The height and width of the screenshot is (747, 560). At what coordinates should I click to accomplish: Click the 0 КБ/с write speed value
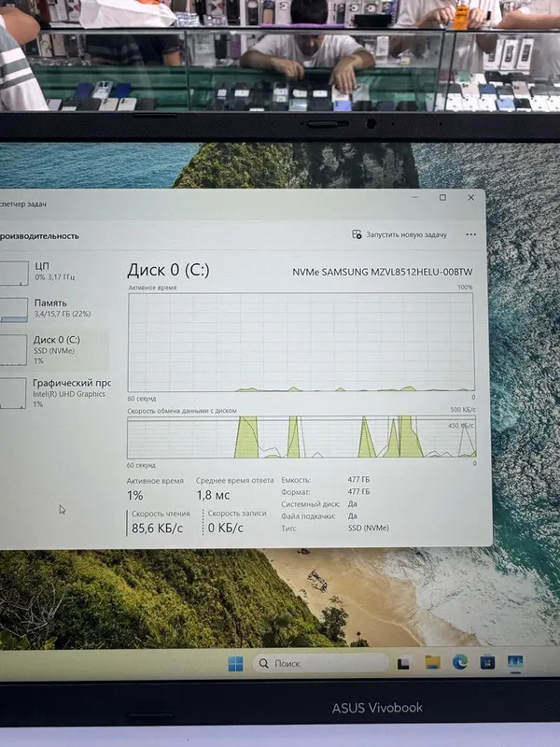pyautogui.click(x=225, y=528)
